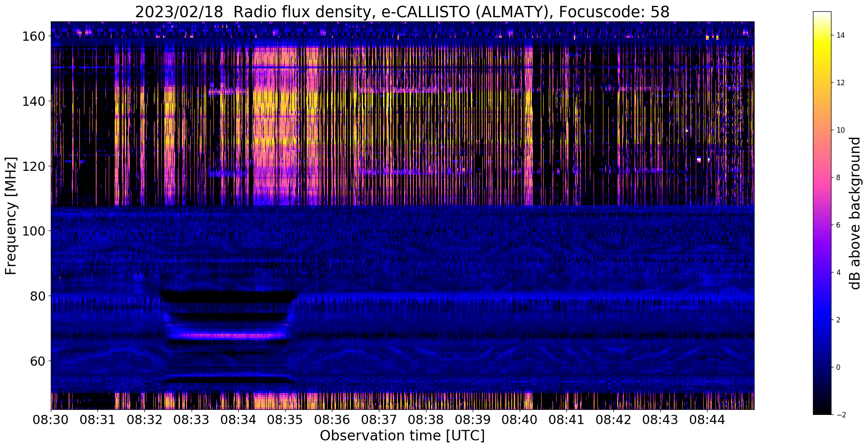Click the 08:40 time tick label
The height and width of the screenshot is (448, 868).
click(x=520, y=419)
